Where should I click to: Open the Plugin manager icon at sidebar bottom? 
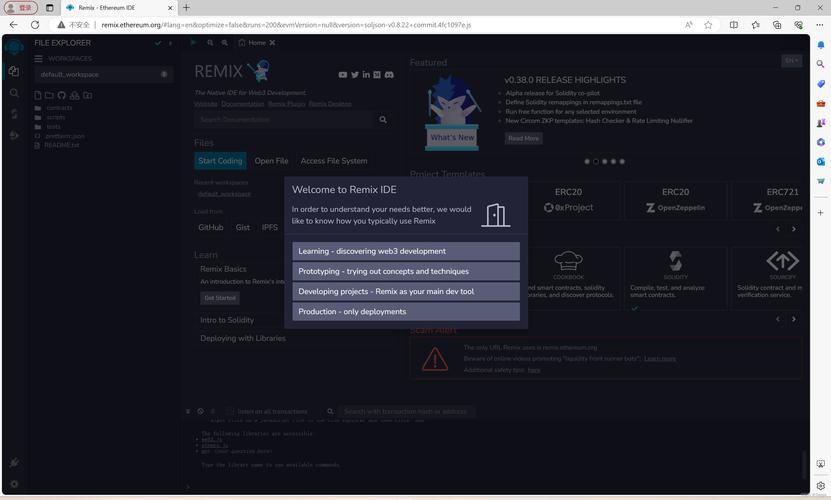(x=14, y=463)
